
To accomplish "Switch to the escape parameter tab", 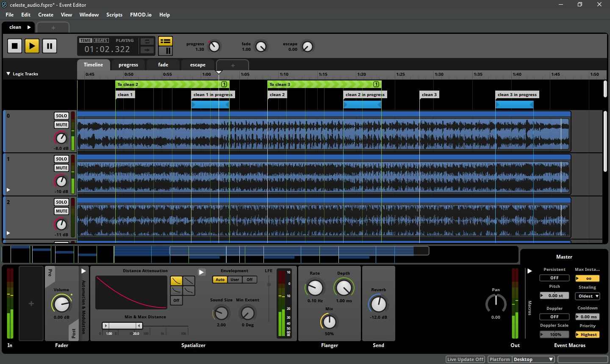I will click(197, 64).
